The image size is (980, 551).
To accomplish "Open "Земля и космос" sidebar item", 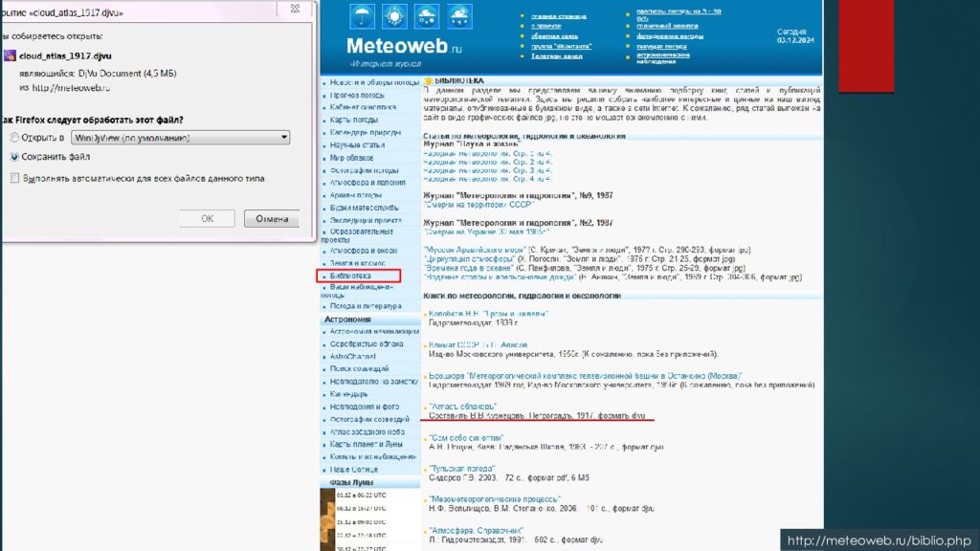I will [358, 264].
